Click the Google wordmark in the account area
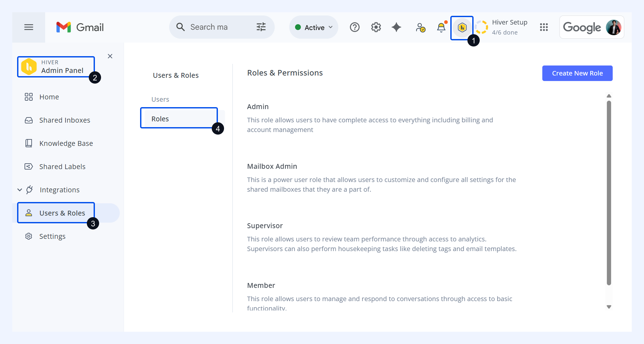Screen dimensions: 644x344 point(582,27)
